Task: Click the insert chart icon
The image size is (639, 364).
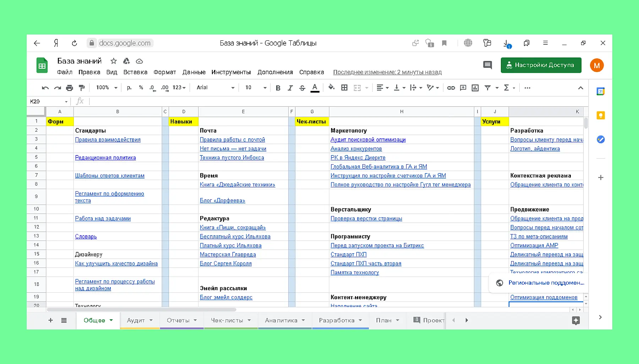Action: [475, 88]
